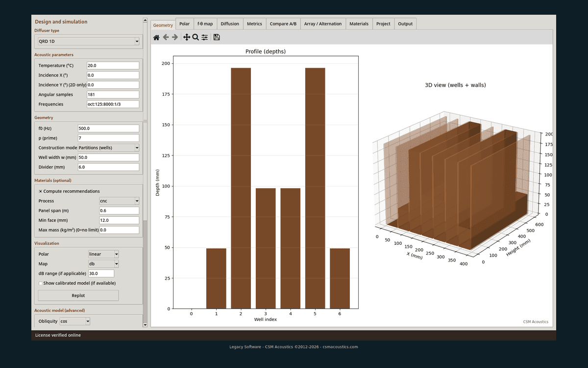Open the Array / Alternation tab
This screenshot has height=368, width=588.
(323, 24)
